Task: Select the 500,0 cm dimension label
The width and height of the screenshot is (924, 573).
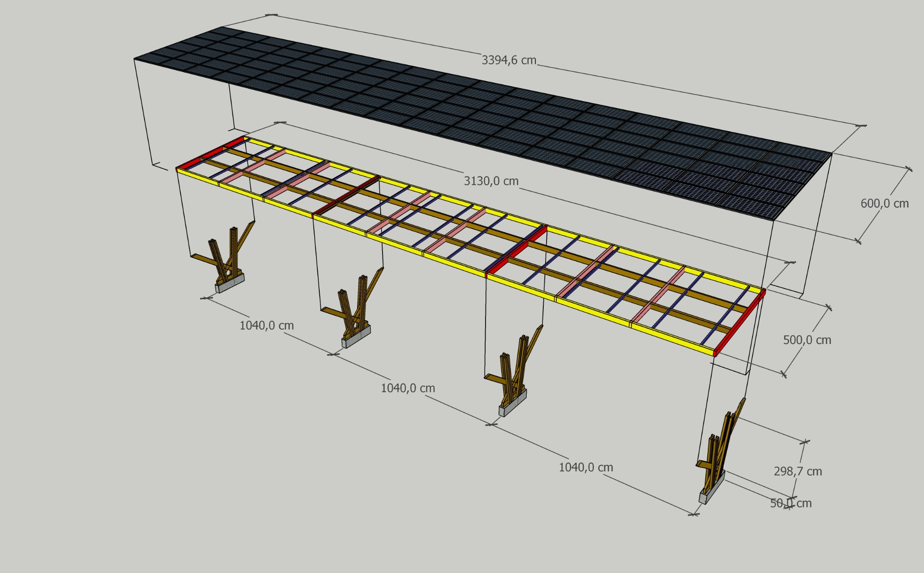Action: click(x=807, y=340)
